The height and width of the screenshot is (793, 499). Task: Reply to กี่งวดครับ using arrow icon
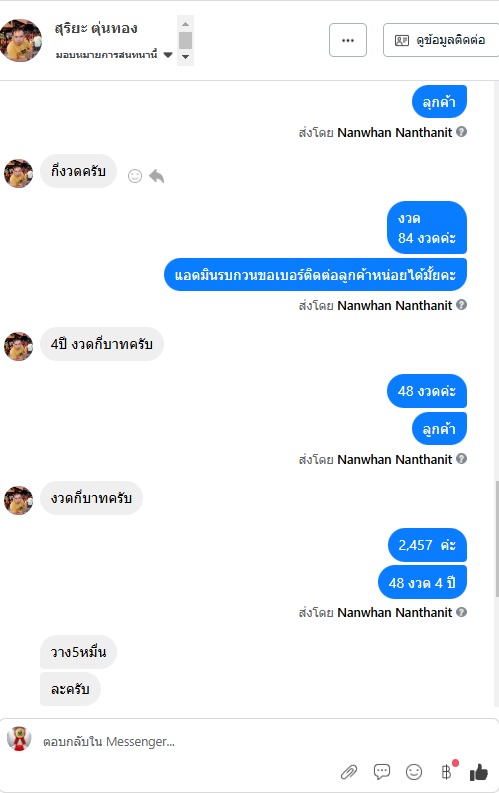pyautogui.click(x=157, y=176)
